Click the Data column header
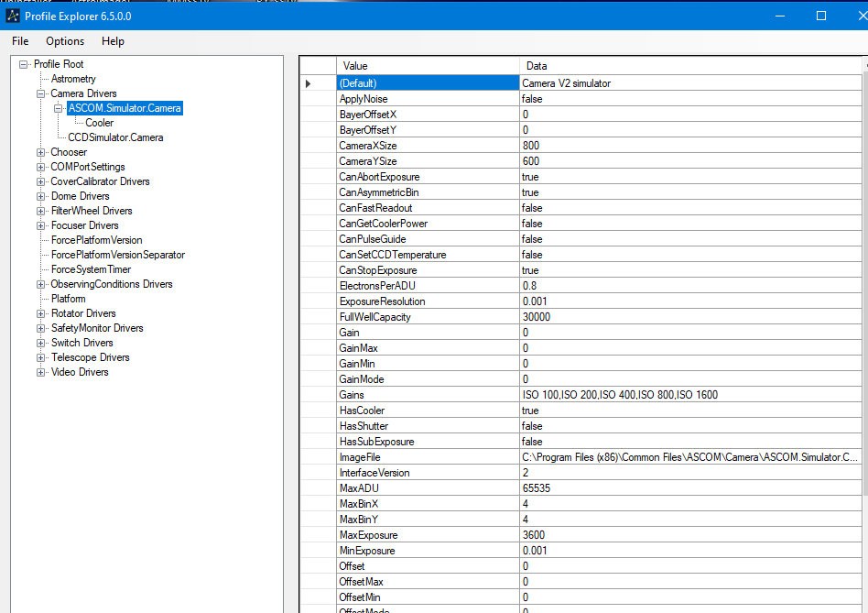Screen dimensions: 868x613 (690, 66)
